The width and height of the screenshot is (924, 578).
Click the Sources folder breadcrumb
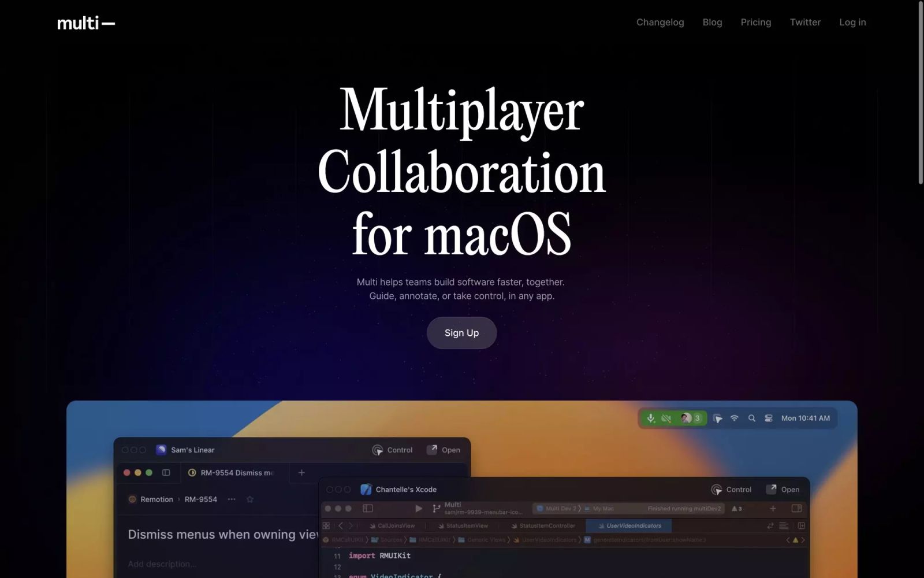tap(386, 539)
